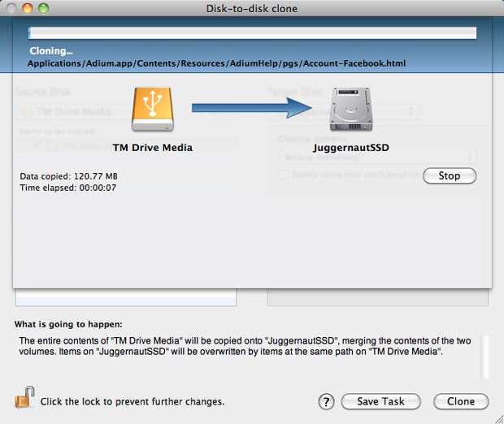Viewport: 504px width, 424px height.
Task: Click the "JuggernautSSD" label under the drive
Action: point(351,148)
